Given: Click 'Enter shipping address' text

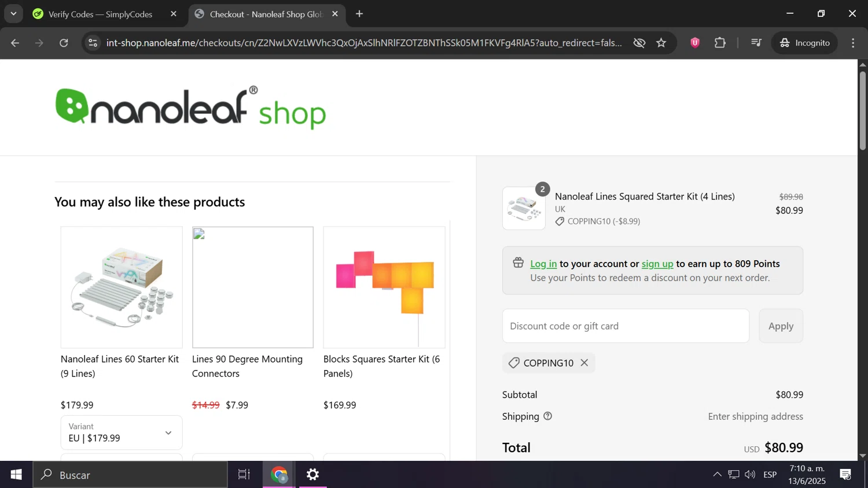Looking at the screenshot, I should (x=755, y=416).
